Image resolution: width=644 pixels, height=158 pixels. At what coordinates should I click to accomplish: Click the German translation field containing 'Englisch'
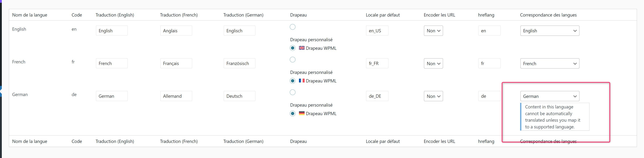click(239, 31)
